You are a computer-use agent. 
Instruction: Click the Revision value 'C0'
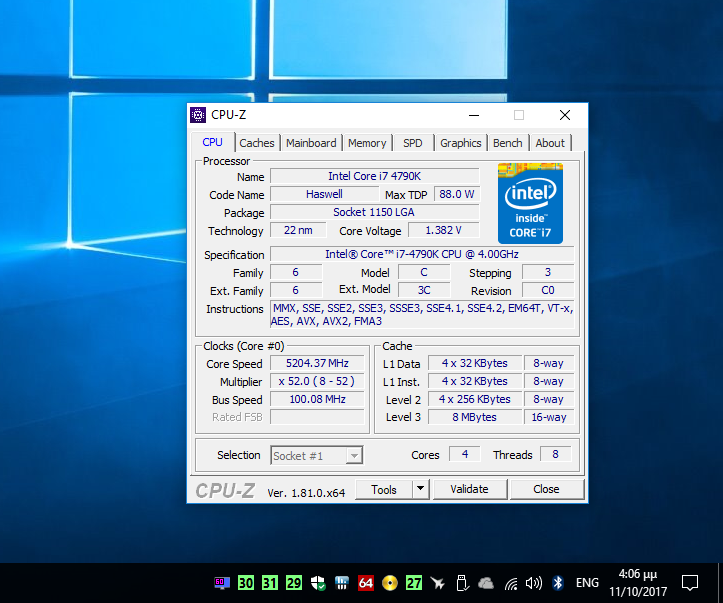[548, 290]
